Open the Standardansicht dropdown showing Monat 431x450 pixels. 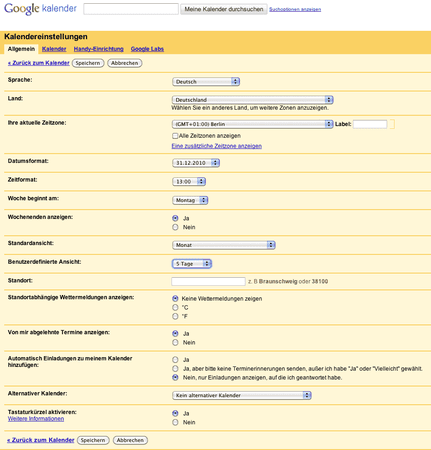[x=224, y=245]
